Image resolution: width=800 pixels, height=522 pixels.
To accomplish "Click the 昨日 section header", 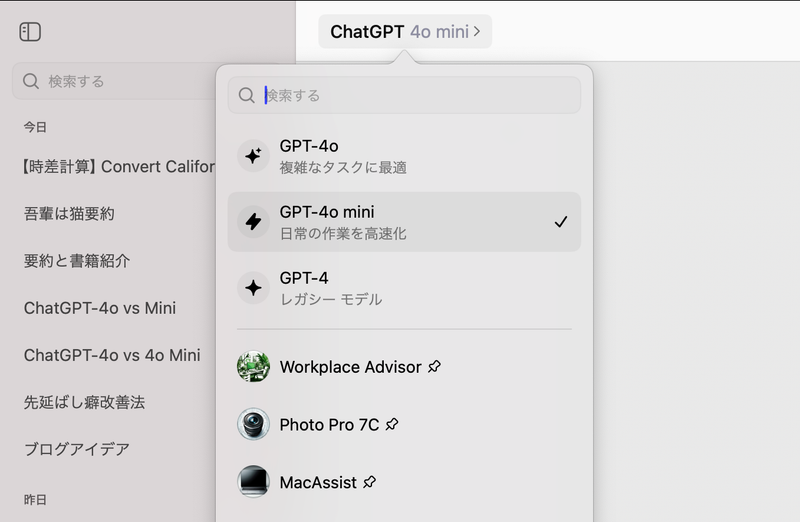I will [x=35, y=500].
